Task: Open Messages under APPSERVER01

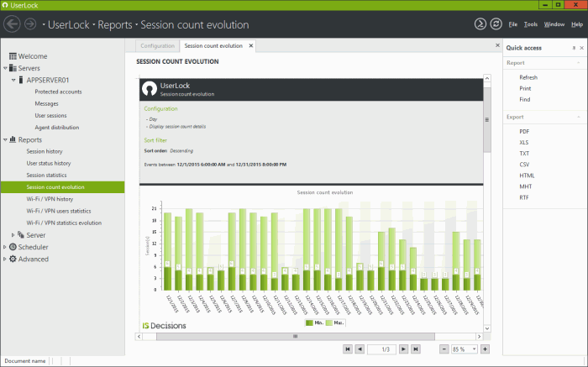Action: [46, 104]
